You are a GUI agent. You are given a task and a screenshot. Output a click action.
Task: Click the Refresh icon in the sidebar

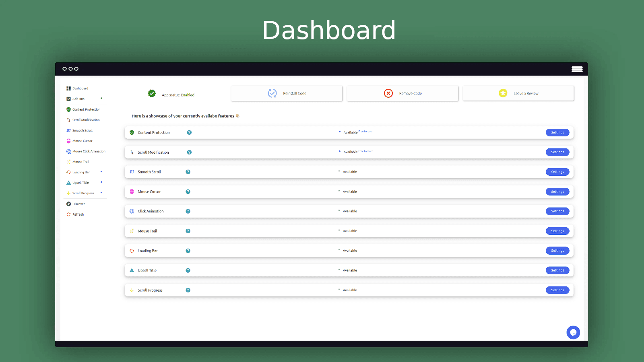coord(68,214)
